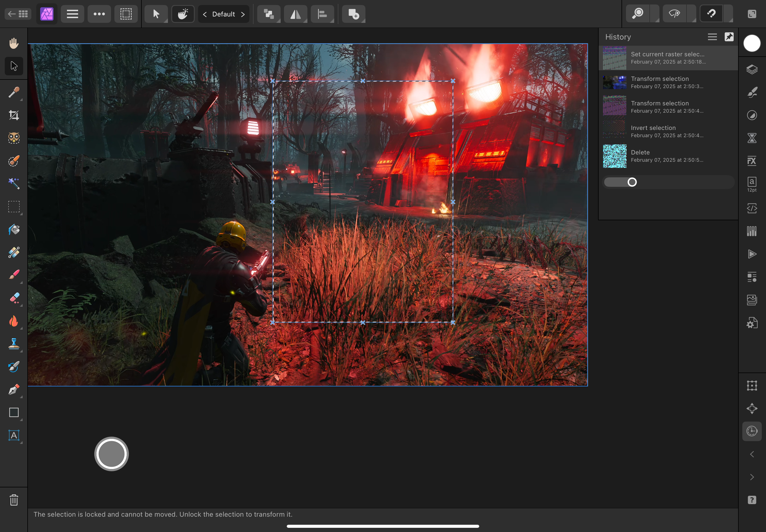The image size is (766, 532).
Task: Select the Erase Brush tool
Action: click(x=14, y=298)
